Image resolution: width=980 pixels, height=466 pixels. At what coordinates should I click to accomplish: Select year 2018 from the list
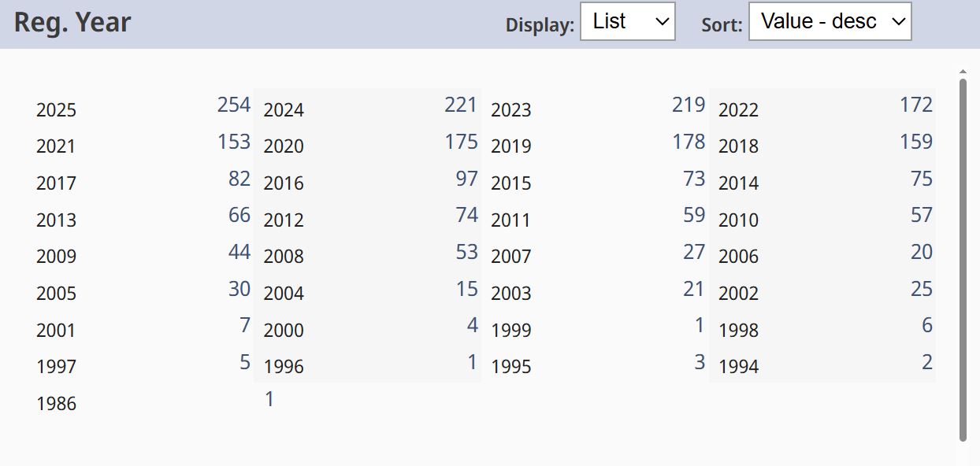coord(738,146)
